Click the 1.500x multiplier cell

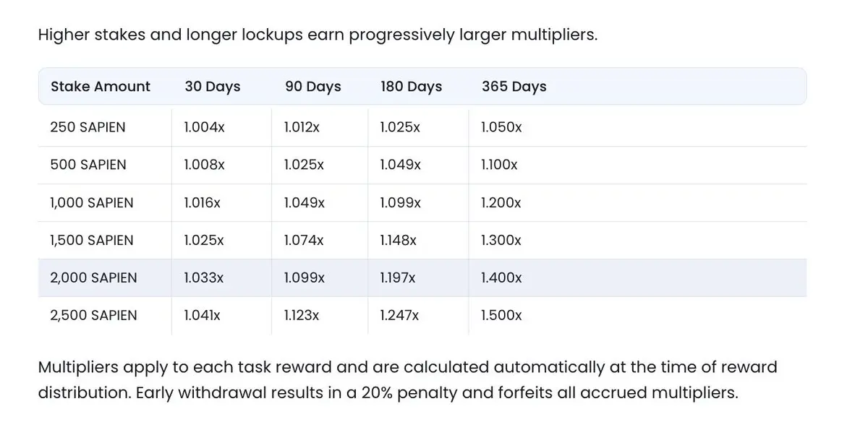click(501, 316)
